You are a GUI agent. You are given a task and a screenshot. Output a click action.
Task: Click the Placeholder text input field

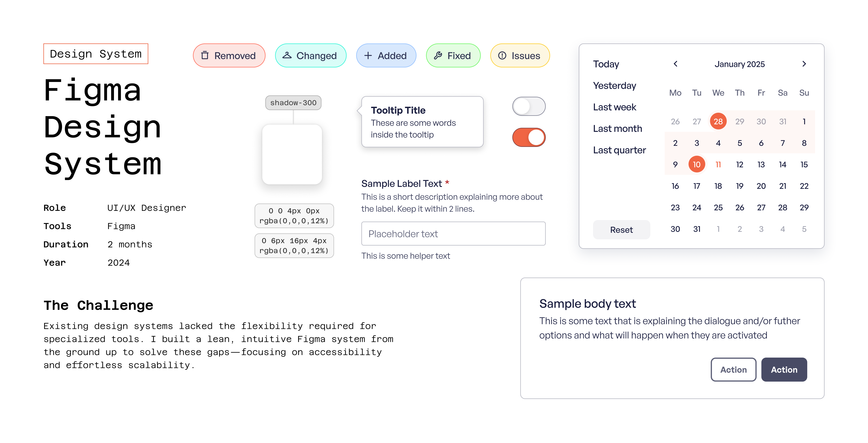453,234
